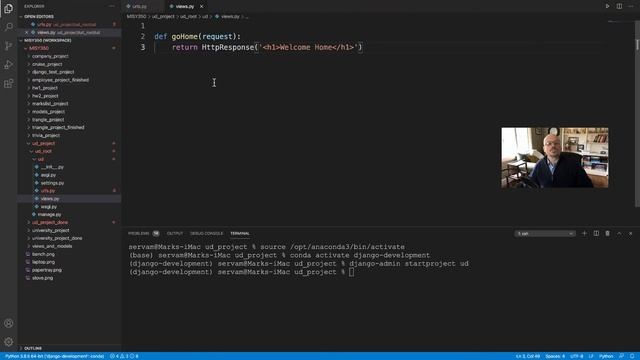Show the errors and warnings count in the status bar
This screenshot has height=360, width=640.
124,356
